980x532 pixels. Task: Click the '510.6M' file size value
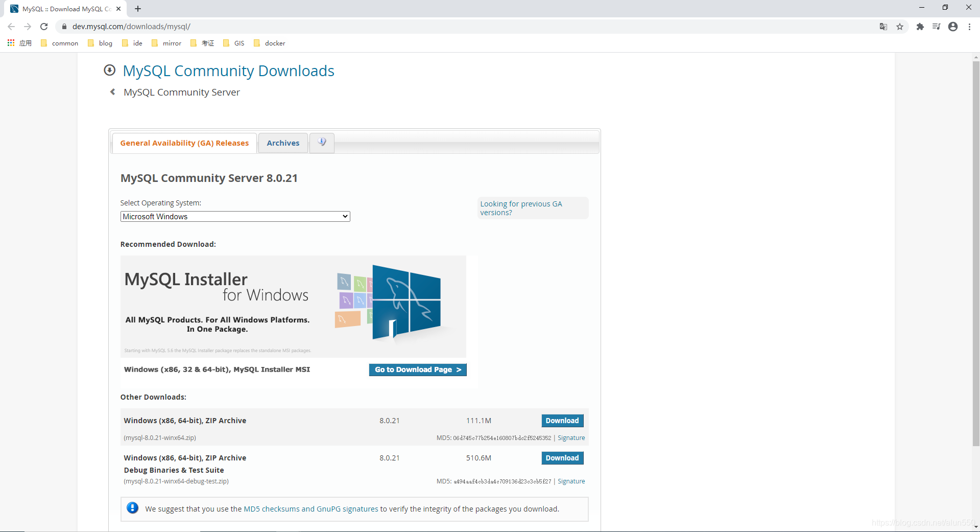pyautogui.click(x=479, y=458)
